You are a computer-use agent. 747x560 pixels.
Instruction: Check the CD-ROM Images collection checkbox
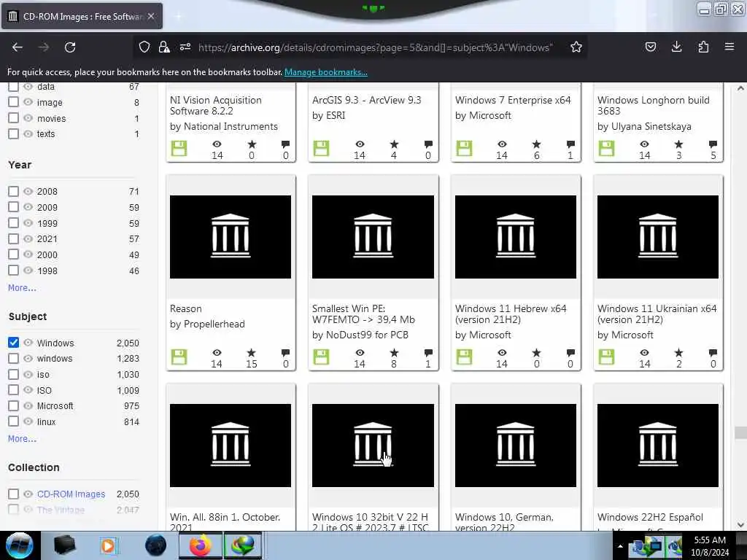coord(13,494)
